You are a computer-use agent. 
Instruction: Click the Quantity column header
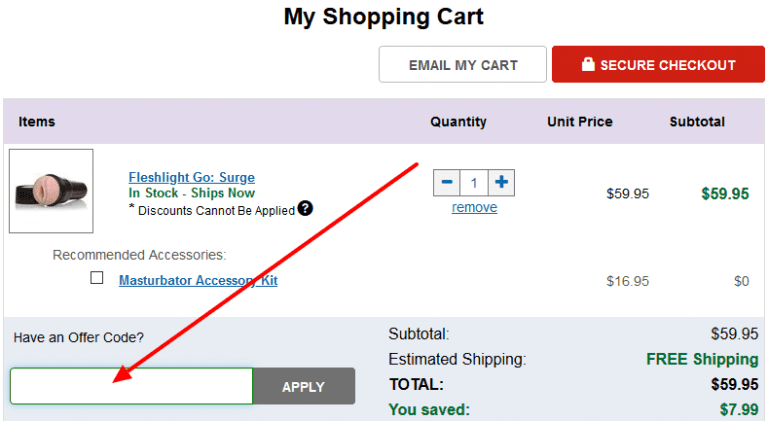click(458, 122)
